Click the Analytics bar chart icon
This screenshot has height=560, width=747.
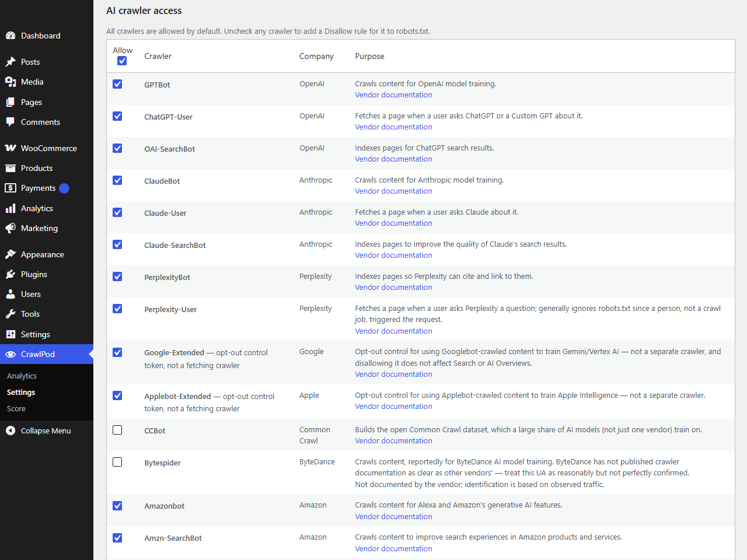click(11, 208)
